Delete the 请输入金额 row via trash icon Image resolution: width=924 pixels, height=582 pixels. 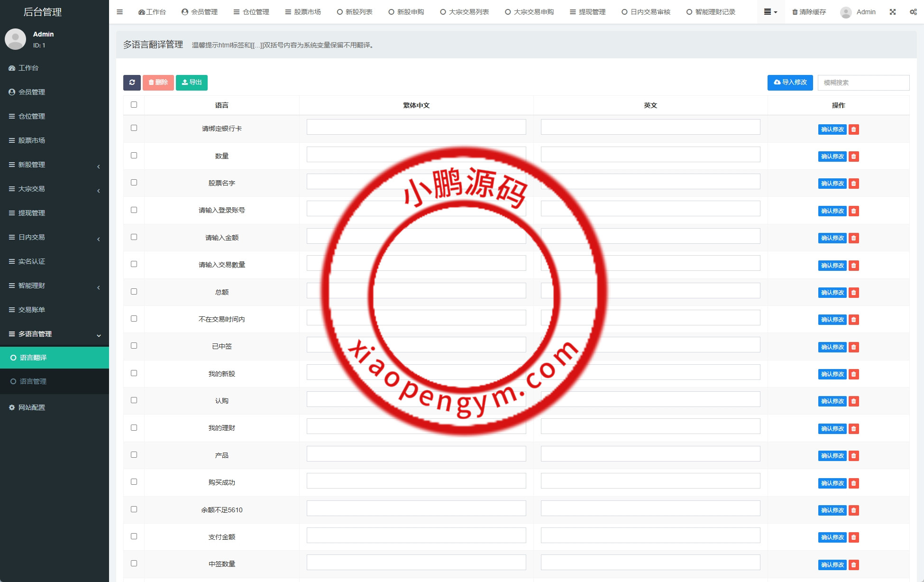pos(854,238)
